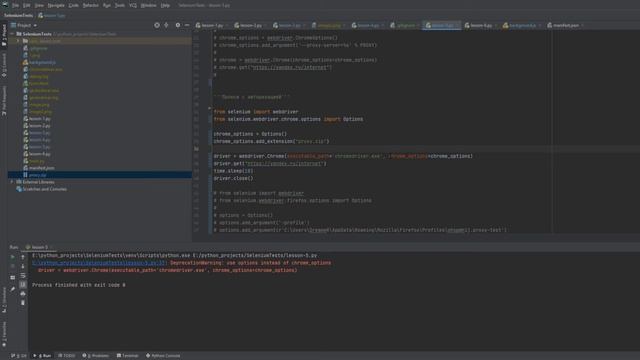Open the Commit vertical sidebar tab
The height and width of the screenshot is (360, 640).
pos(4,65)
